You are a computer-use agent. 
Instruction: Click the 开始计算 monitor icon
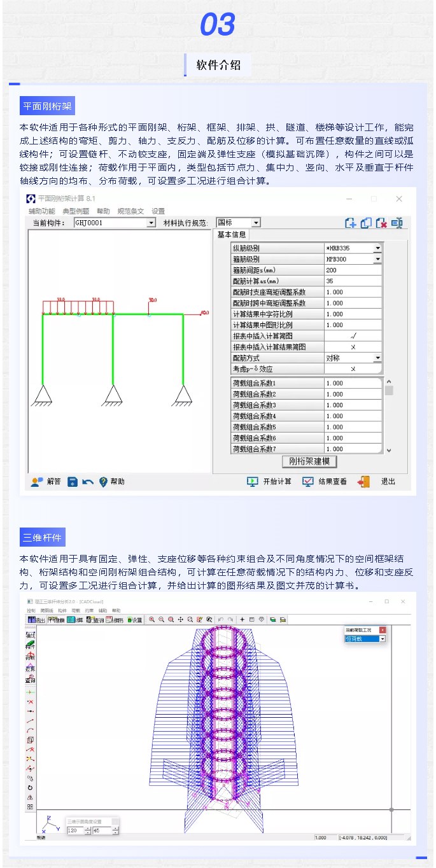point(252,482)
